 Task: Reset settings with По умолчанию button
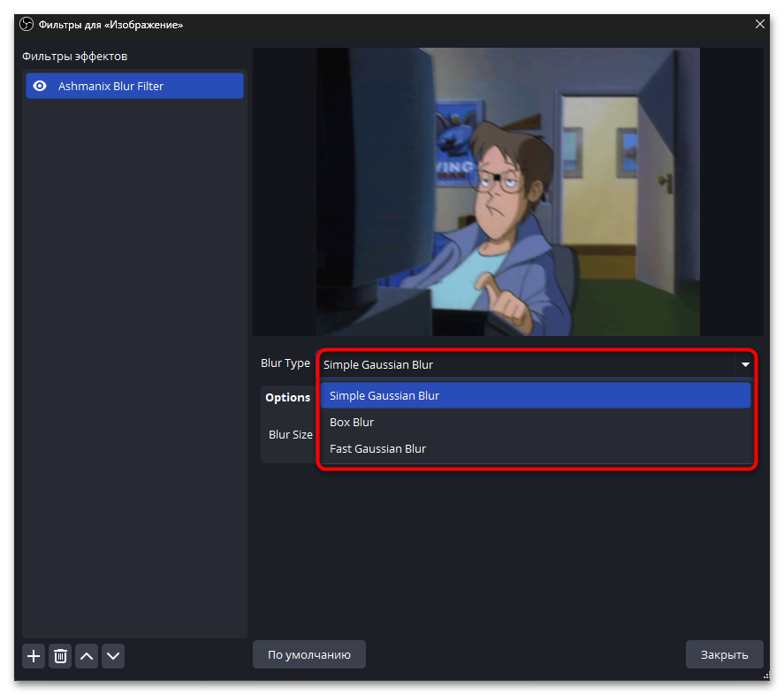point(309,654)
